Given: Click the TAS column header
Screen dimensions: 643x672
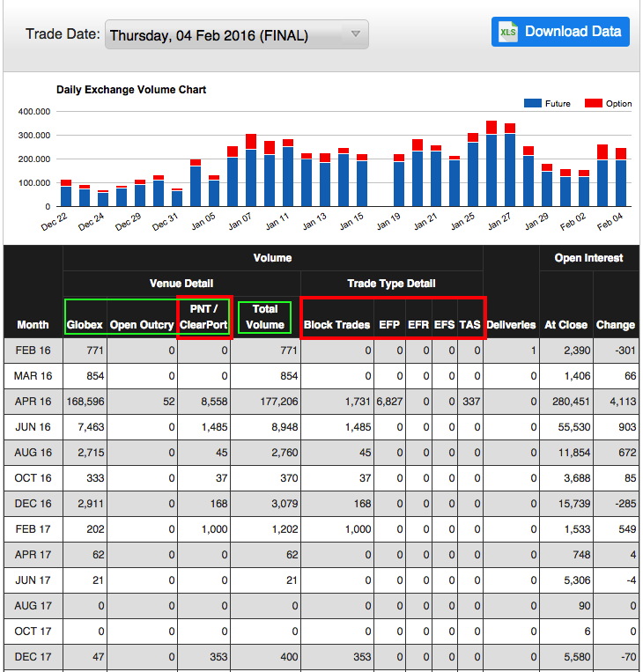Looking at the screenshot, I should click(x=469, y=325).
